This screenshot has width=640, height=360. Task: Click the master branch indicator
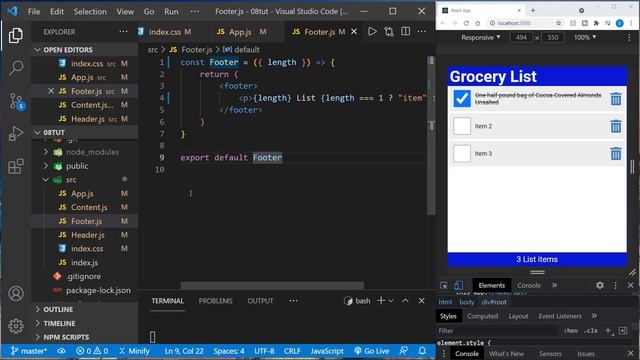29,351
